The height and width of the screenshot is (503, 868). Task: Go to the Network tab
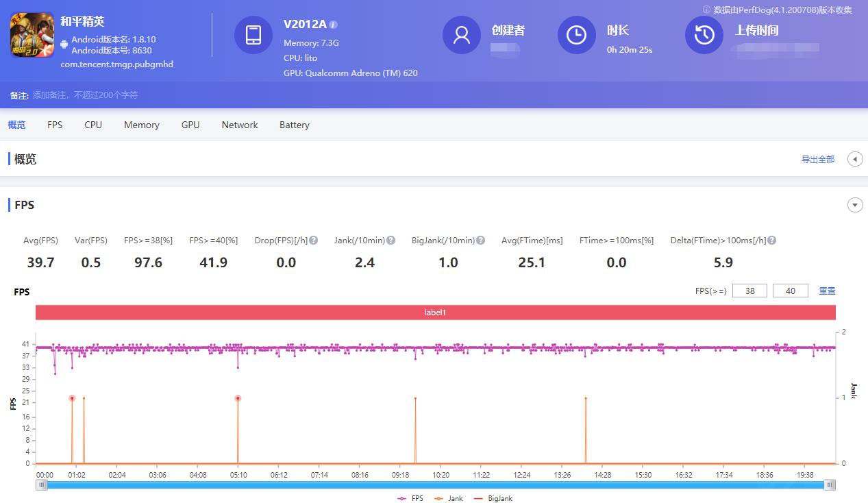point(240,125)
